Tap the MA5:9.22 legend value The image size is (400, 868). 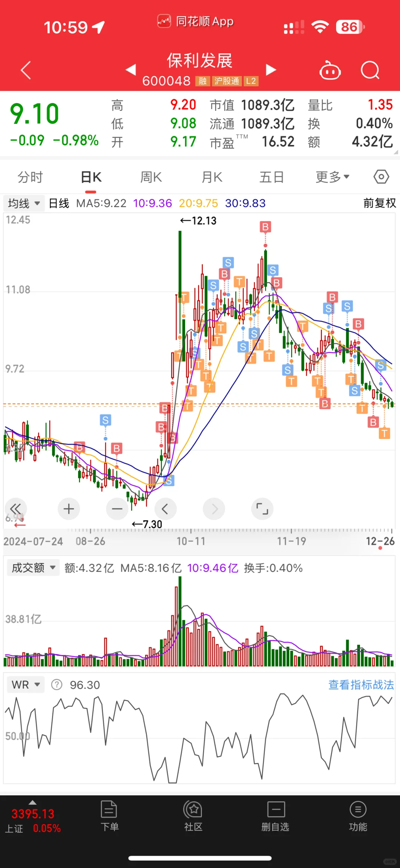pos(101,203)
